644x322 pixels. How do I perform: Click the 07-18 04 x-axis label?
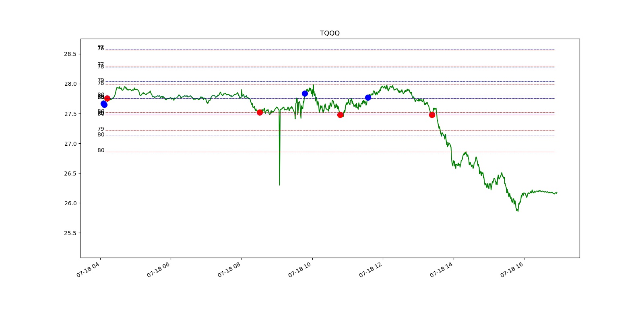click(x=88, y=269)
